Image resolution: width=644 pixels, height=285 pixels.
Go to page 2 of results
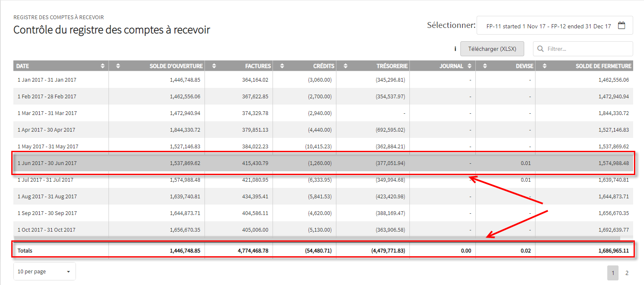tap(626, 273)
